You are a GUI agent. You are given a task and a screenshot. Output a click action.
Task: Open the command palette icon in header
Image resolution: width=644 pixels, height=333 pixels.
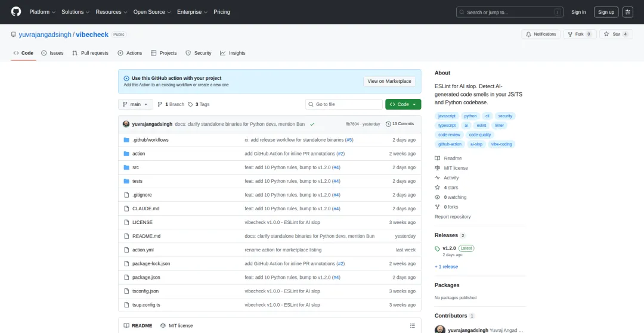pos(627,12)
